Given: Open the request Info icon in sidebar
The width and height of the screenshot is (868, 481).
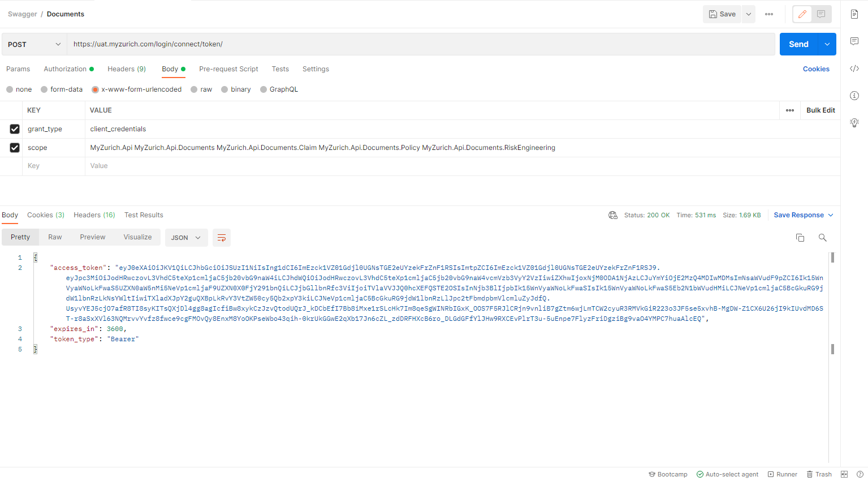Looking at the screenshot, I should click(854, 96).
